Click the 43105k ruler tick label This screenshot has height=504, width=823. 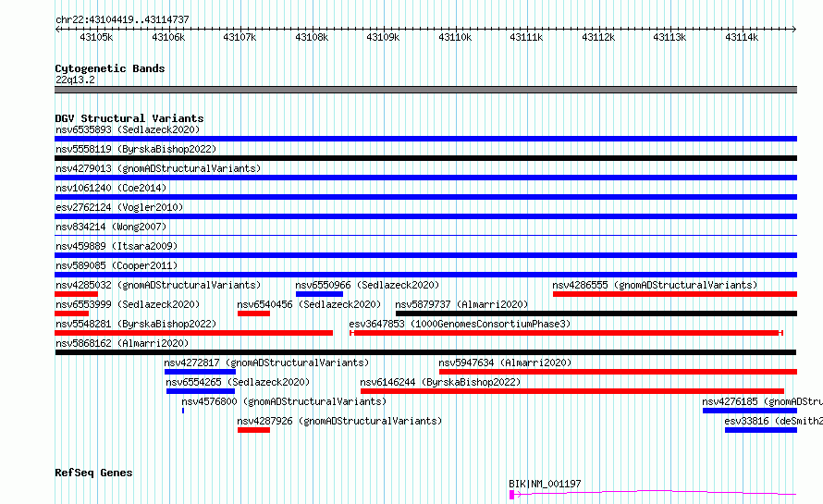coord(96,37)
